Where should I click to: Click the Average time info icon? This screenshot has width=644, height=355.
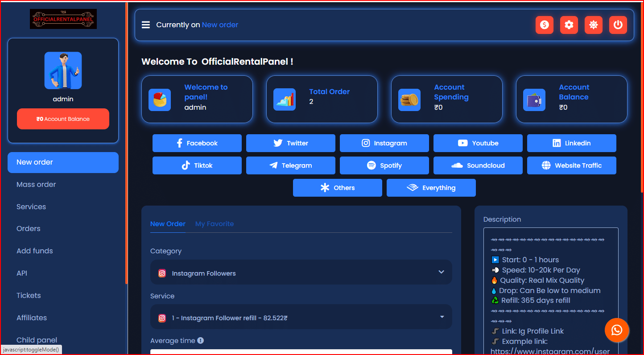tap(201, 341)
